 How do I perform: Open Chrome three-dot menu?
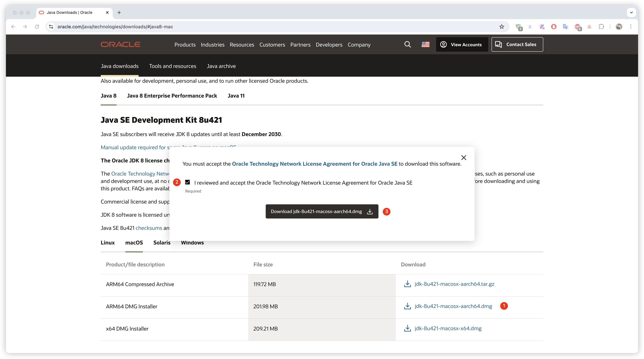tap(631, 27)
